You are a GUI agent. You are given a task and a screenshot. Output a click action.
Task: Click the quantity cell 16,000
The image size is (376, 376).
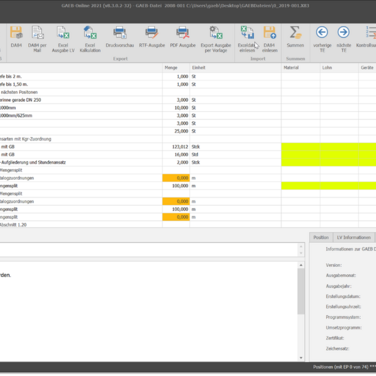tap(176, 154)
